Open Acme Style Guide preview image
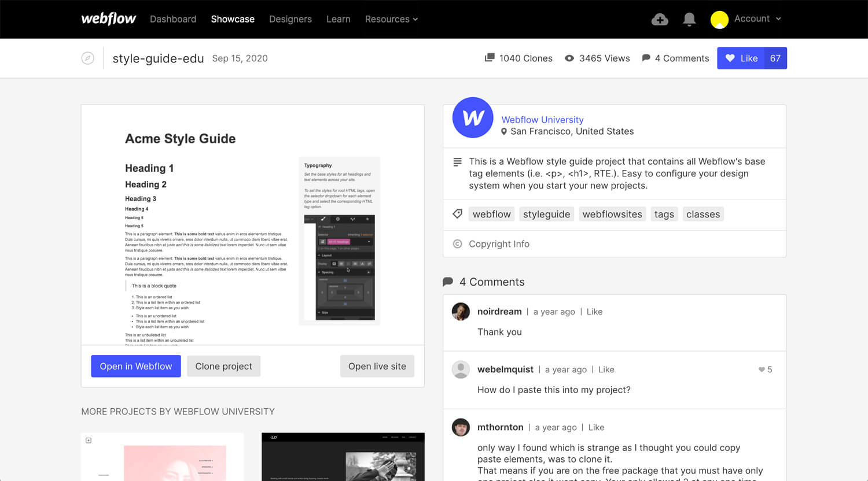 (253, 225)
